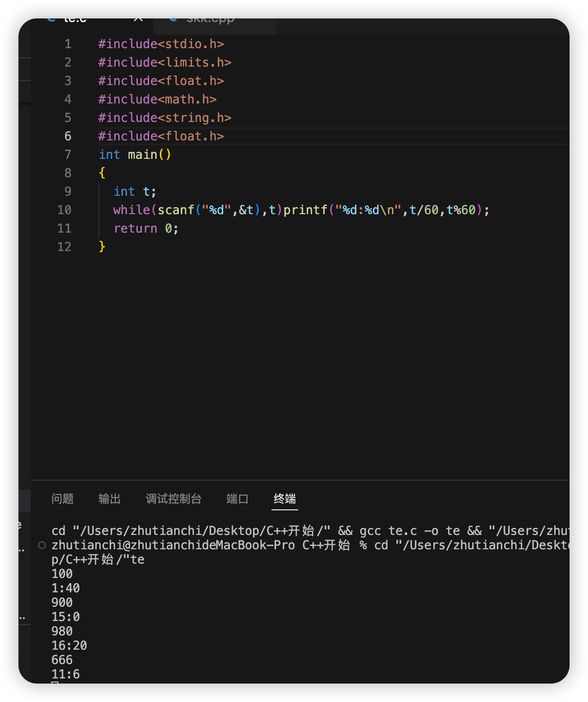Screen dimensions: 588x702
Task: Click the 'while' keyword on line 10
Action: click(x=132, y=210)
